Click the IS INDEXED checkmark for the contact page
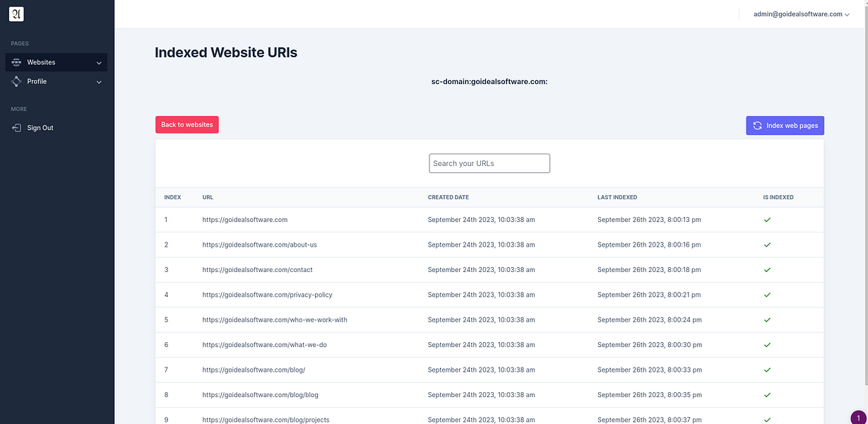Viewport: 868px width, 424px height. pyautogui.click(x=766, y=269)
